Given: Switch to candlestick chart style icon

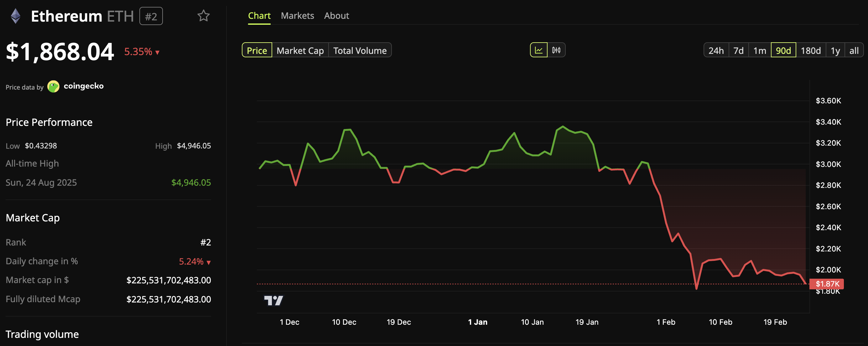Looking at the screenshot, I should click(557, 50).
